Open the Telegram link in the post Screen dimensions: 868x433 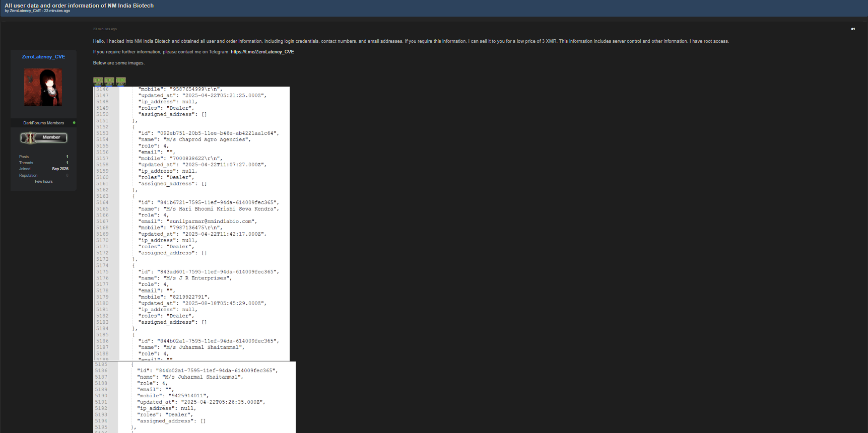point(262,52)
